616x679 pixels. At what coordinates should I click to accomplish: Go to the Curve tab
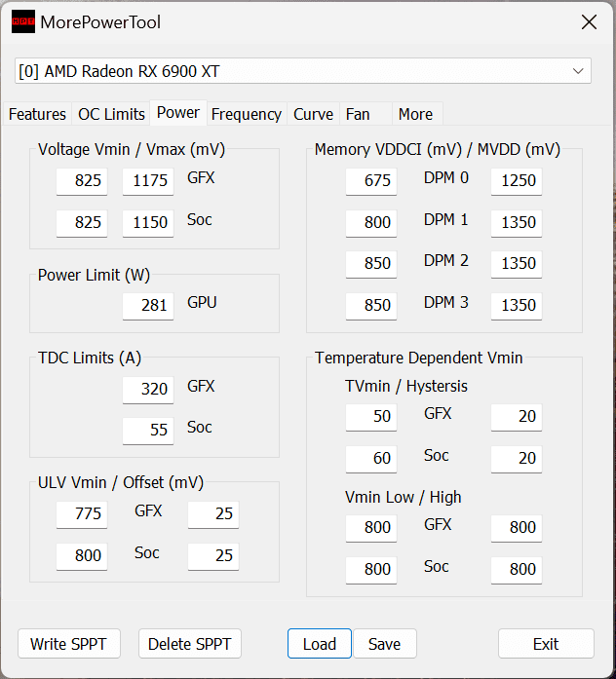[x=313, y=114]
